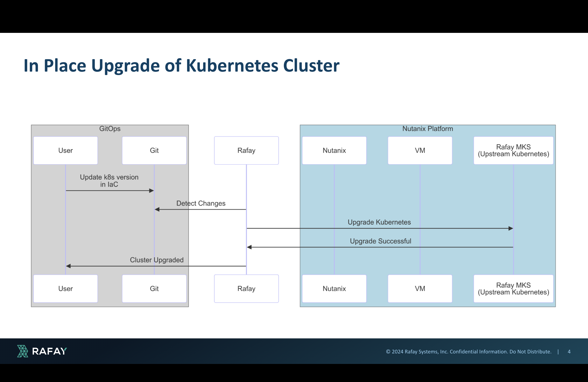The height and width of the screenshot is (382, 588).
Task: Click the slide title 'In Place Upgrade of Kubernetes Cluster'
Action: 181,66
